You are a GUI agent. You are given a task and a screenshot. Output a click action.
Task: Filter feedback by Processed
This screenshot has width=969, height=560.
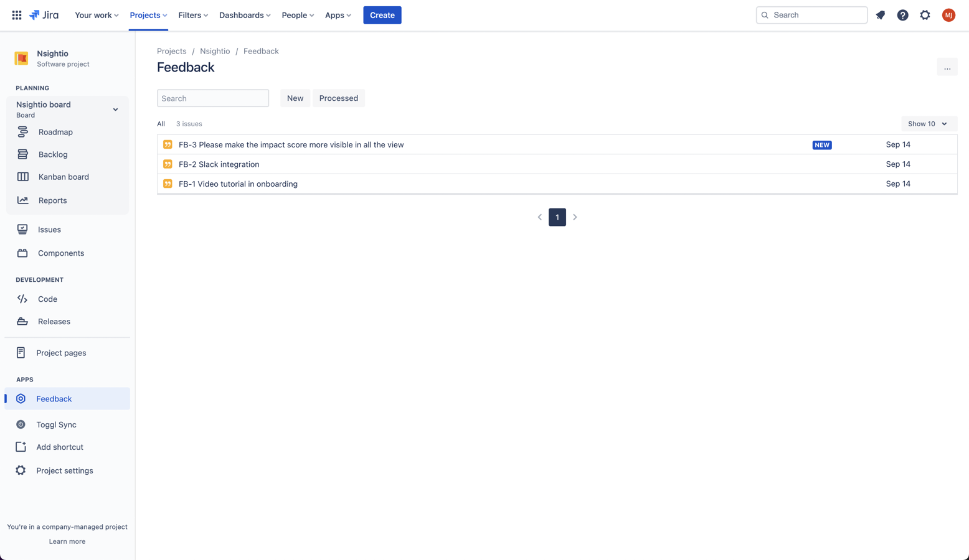[x=339, y=98]
